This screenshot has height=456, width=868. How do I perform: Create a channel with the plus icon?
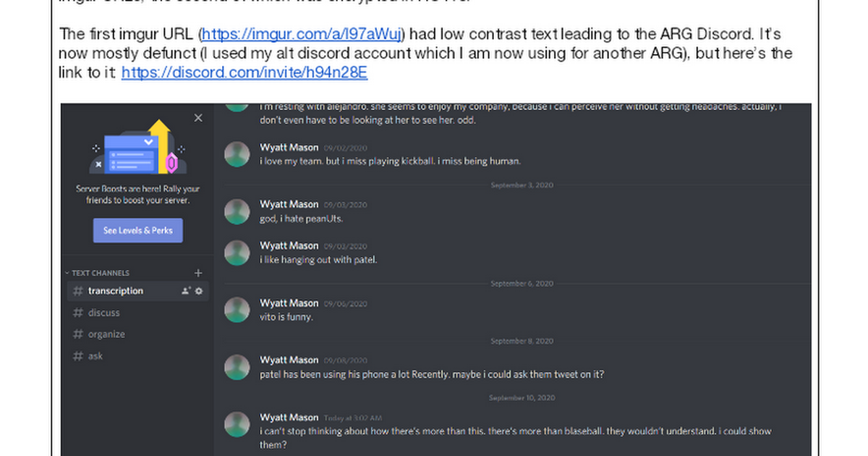[x=198, y=273]
